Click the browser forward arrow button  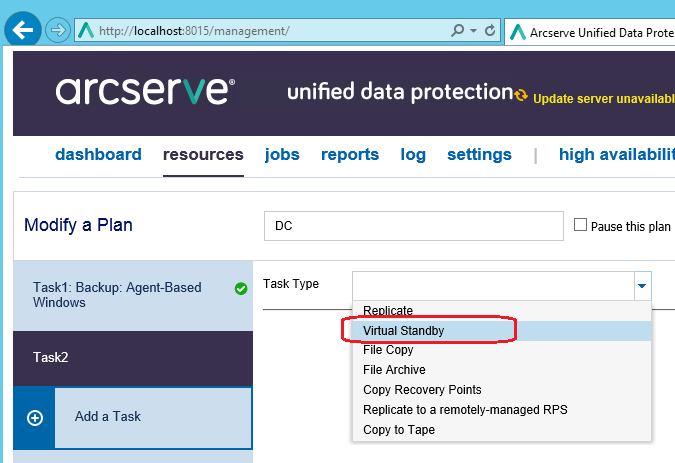[x=57, y=30]
